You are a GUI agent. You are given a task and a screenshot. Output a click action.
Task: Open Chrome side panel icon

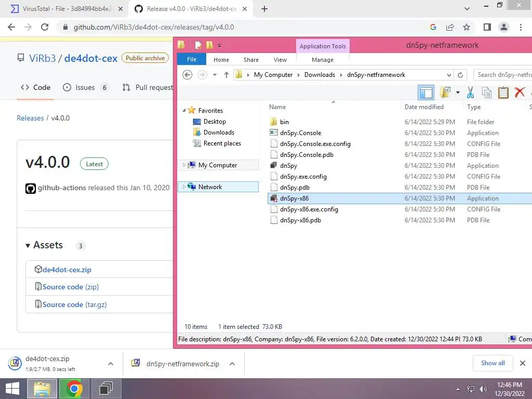click(x=487, y=27)
